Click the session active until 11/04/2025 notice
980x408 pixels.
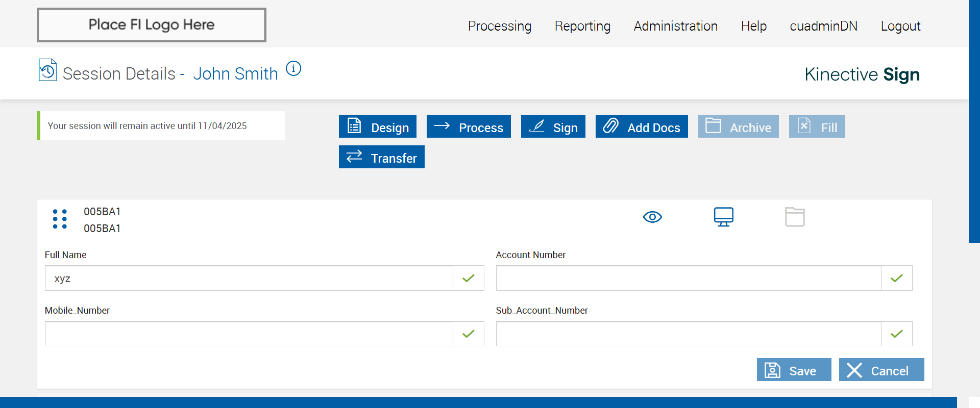[161, 126]
